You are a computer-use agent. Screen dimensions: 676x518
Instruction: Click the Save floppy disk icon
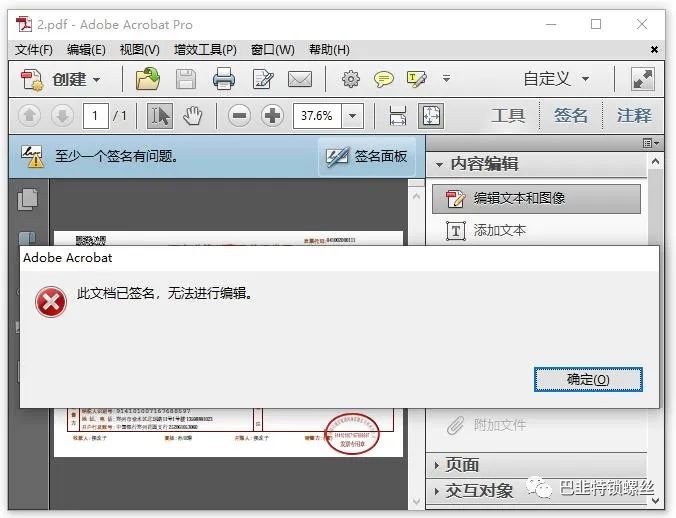(186, 79)
